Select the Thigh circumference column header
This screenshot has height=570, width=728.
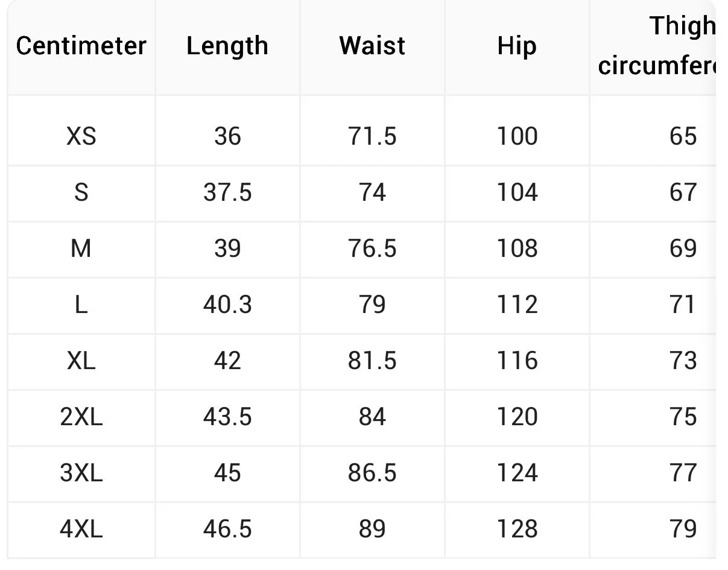click(657, 46)
